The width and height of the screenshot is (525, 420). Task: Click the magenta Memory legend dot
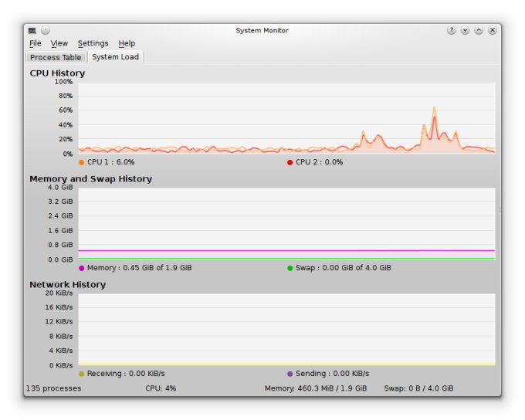(x=81, y=268)
